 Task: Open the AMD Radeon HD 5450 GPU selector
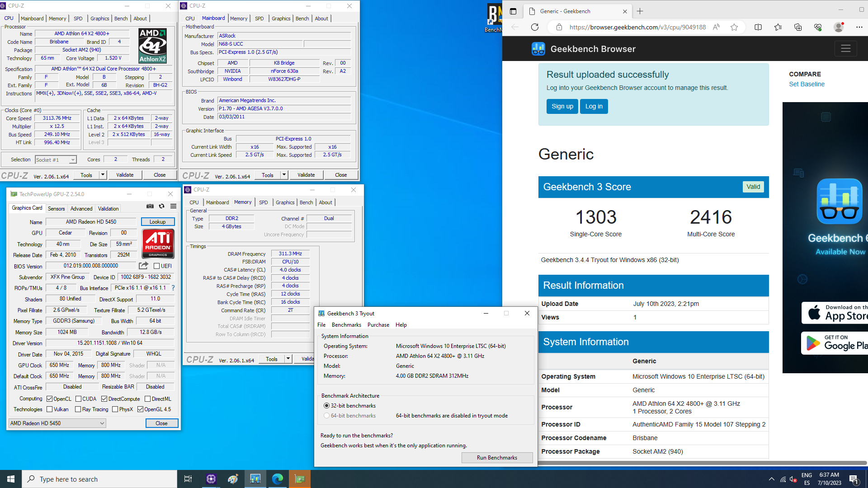tap(57, 423)
